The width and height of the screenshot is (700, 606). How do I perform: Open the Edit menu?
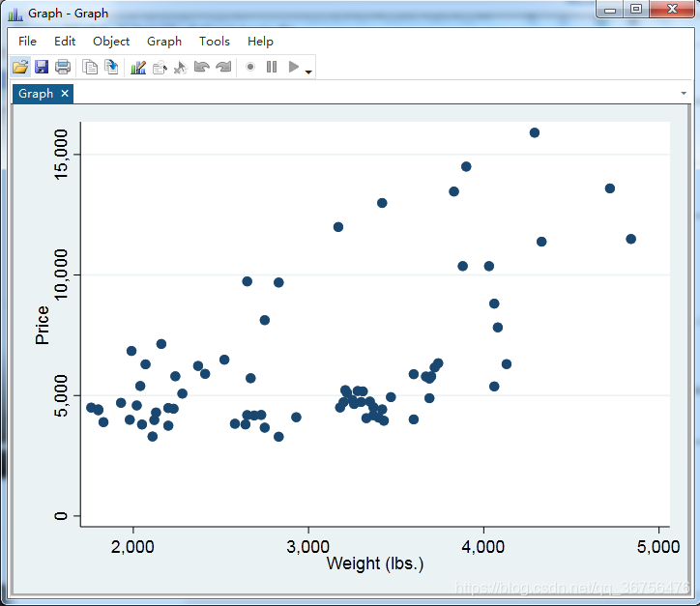[65, 42]
